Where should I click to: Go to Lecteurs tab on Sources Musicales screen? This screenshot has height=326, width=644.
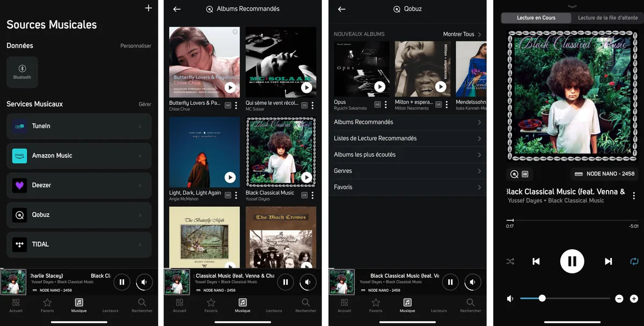click(x=111, y=306)
